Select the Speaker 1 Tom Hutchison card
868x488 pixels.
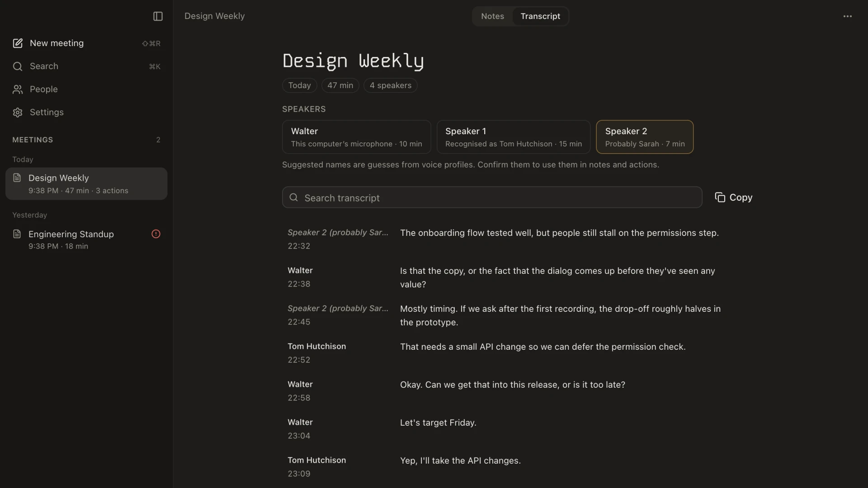(513, 137)
